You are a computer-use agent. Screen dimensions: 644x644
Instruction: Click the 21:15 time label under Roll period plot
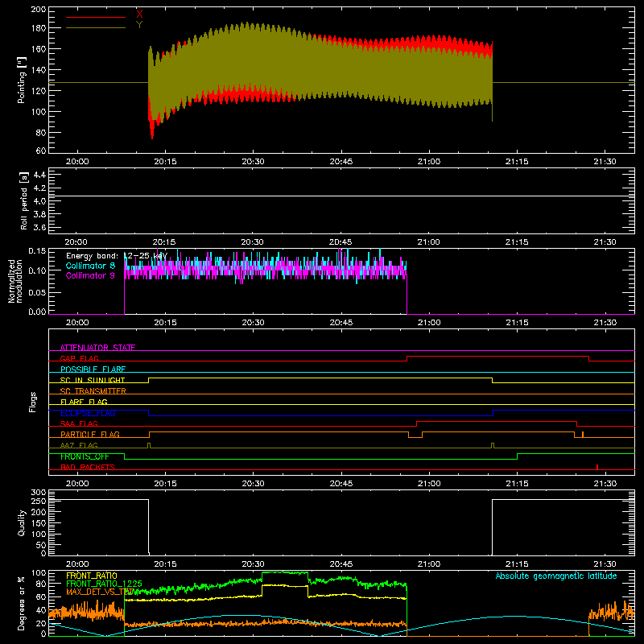517,242
